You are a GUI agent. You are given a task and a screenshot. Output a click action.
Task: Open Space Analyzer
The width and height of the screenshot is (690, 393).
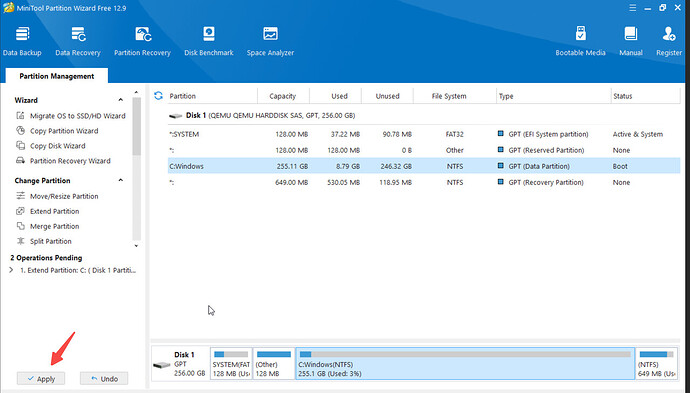270,41
